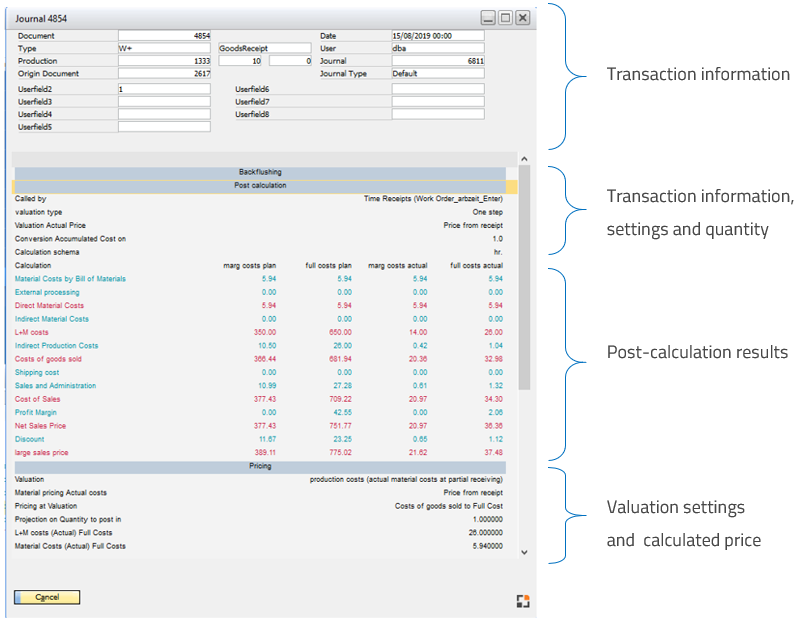
Task: Maximize the Journal 4854 window
Action: pos(505,18)
